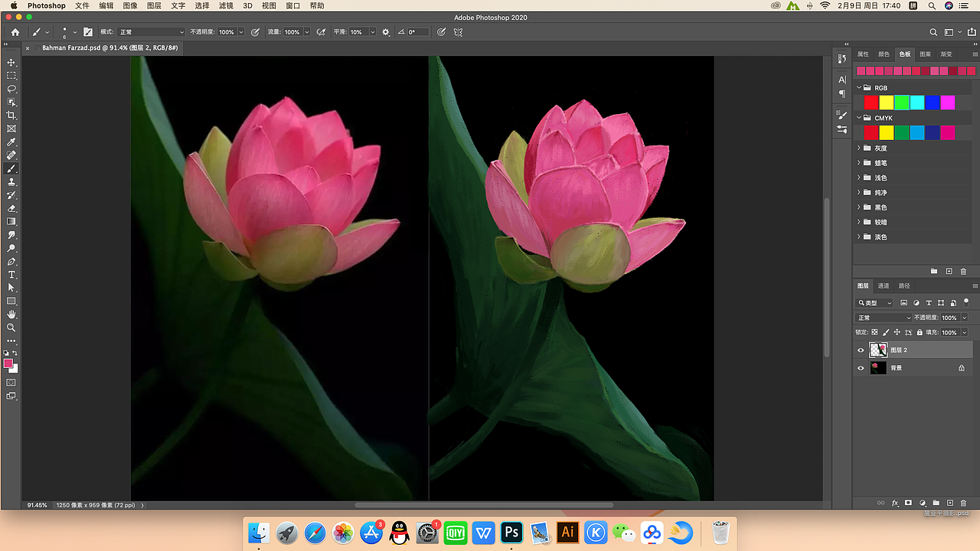Select the Zoom tool
Viewport: 980px width, 551px height.
(x=11, y=328)
